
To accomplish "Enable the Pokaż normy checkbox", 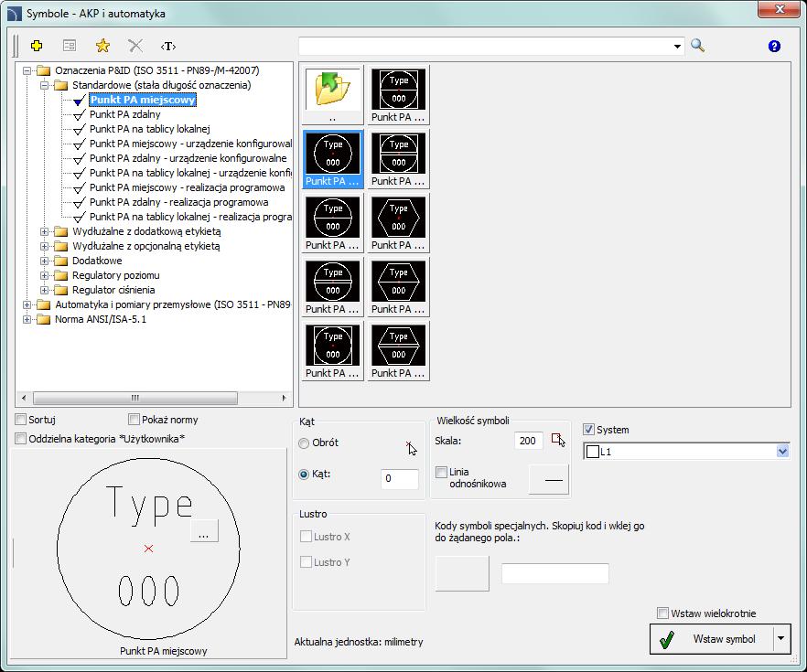I will coord(134,419).
